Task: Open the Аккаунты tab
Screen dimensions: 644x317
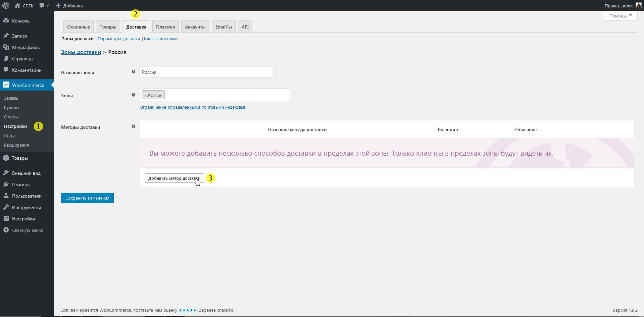Action: 195,27
